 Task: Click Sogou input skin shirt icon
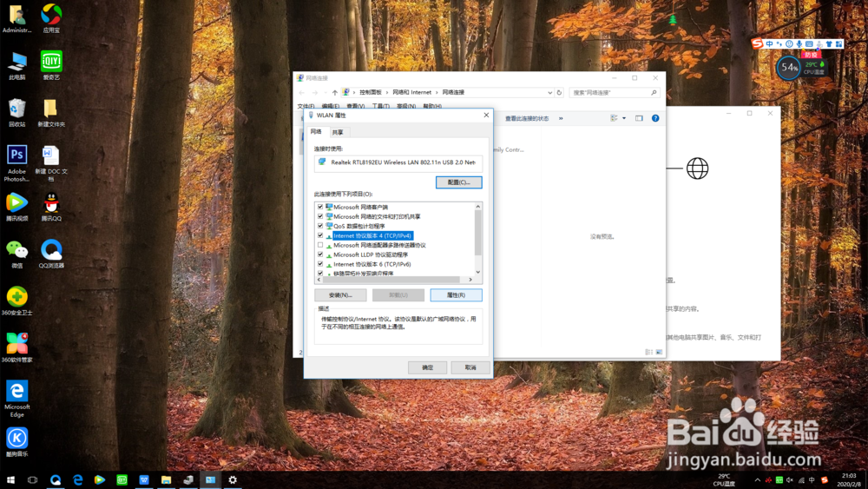coord(829,43)
